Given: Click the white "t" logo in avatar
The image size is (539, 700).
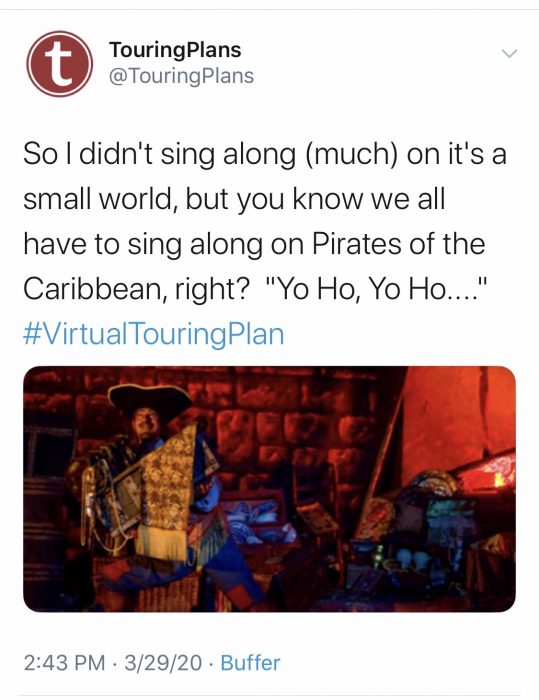Looking at the screenshot, I should tap(59, 62).
